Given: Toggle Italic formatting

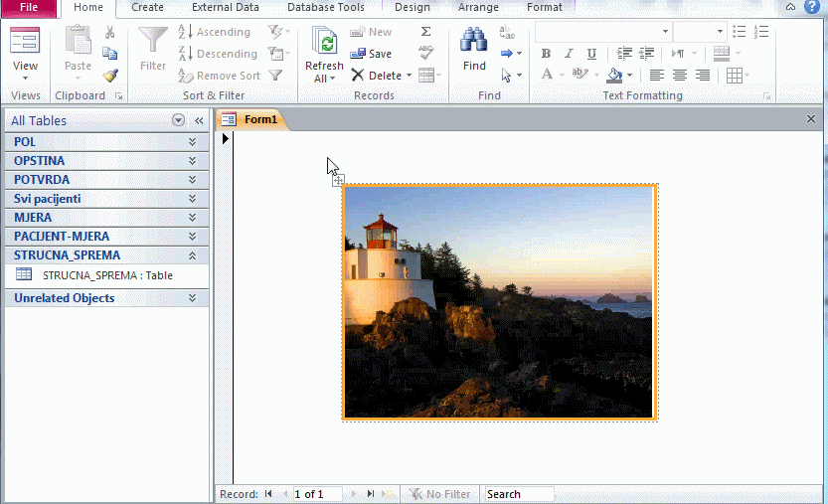Looking at the screenshot, I should point(569,54).
